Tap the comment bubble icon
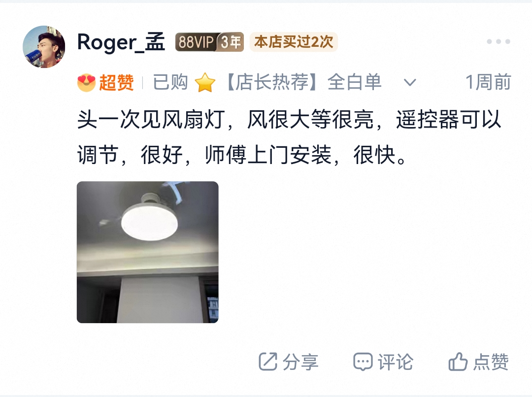Image resolution: width=532 pixels, height=397 pixels. (x=363, y=362)
